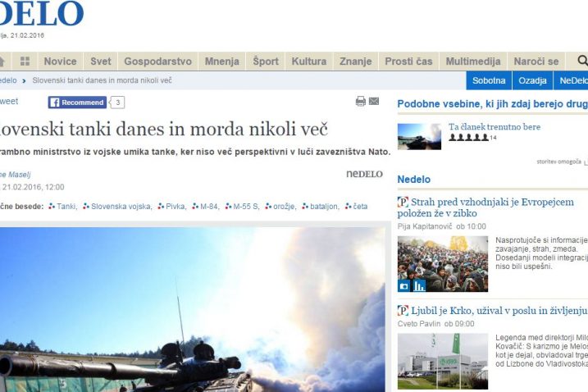Viewport: 588px width, 392px height.
Task: Click the Nedelo logo beside author
Action: pos(364,174)
